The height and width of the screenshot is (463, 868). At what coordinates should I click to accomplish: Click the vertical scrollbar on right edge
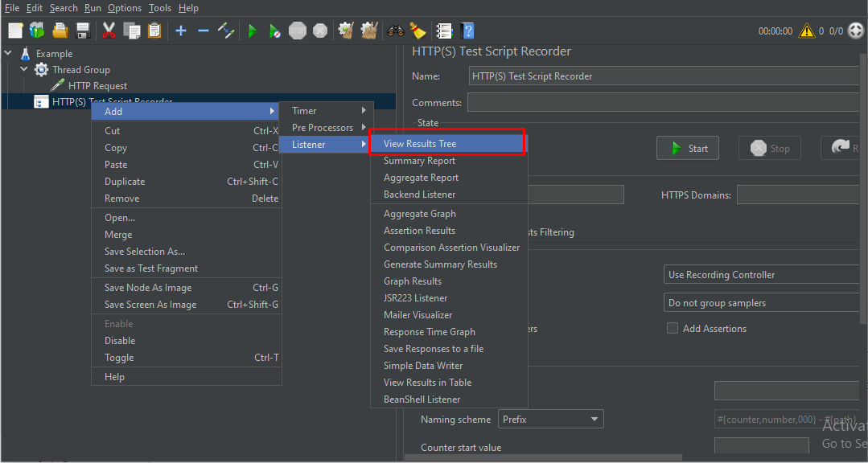tap(863, 188)
